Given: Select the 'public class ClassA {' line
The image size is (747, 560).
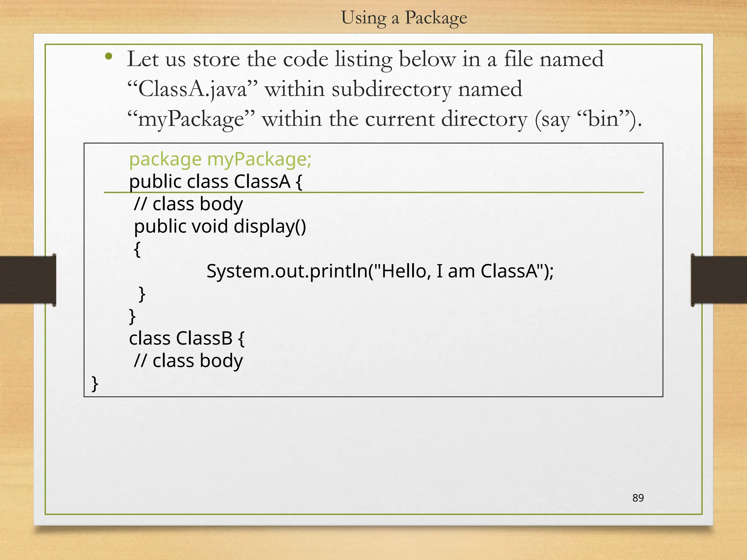Looking at the screenshot, I should [x=216, y=182].
